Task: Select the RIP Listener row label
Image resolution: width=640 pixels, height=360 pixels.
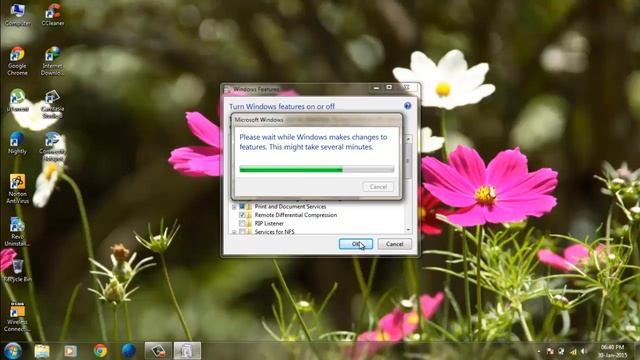Action: click(x=269, y=223)
